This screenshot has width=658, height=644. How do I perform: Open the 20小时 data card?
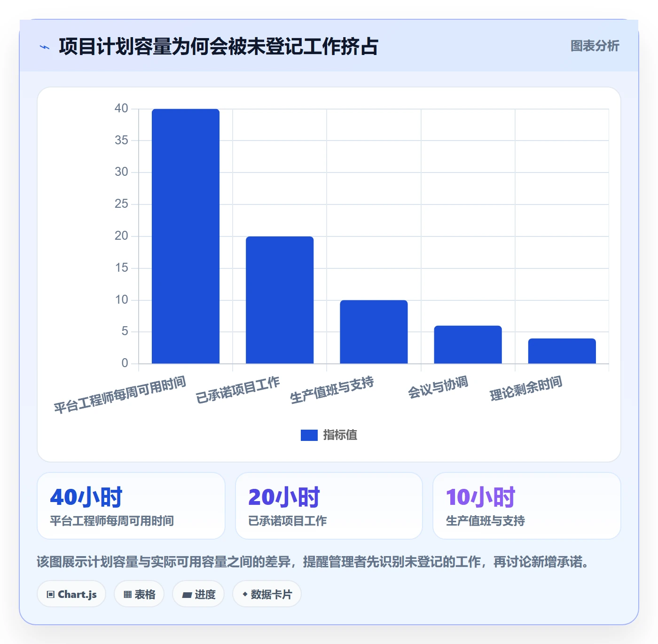pyautogui.click(x=329, y=506)
